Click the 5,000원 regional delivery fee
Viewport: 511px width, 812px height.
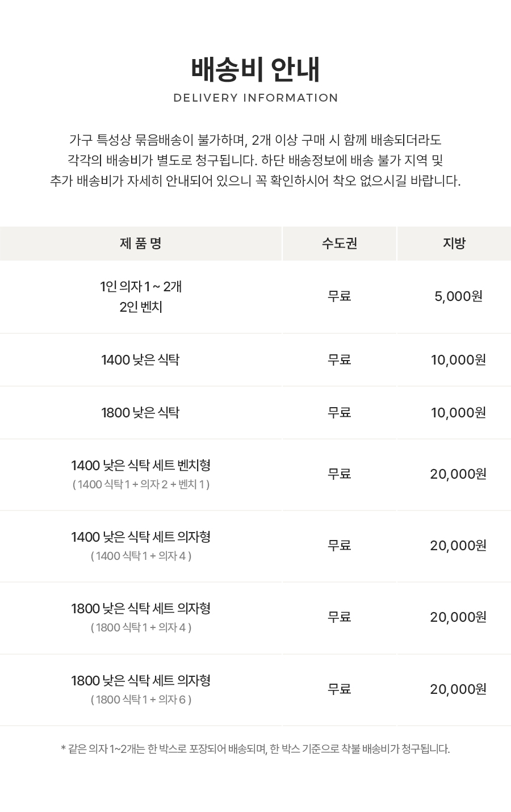458,296
